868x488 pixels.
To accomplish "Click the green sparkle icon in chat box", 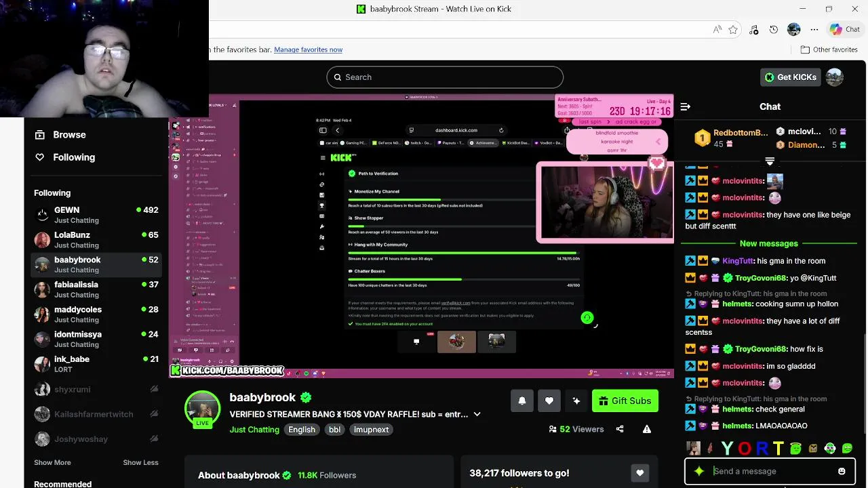I will click(x=699, y=471).
